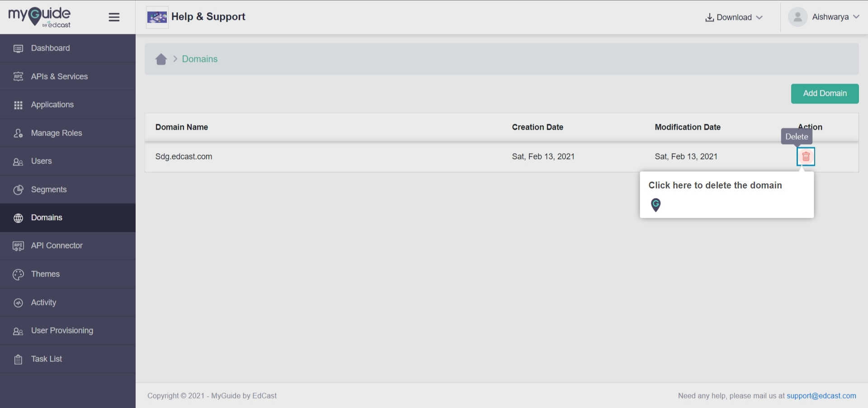868x408 pixels.
Task: Toggle the hamburger menu icon
Action: tap(114, 17)
